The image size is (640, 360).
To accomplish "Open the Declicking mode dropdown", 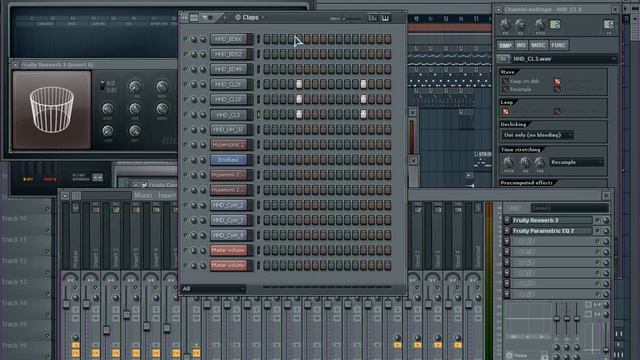I will click(x=537, y=135).
